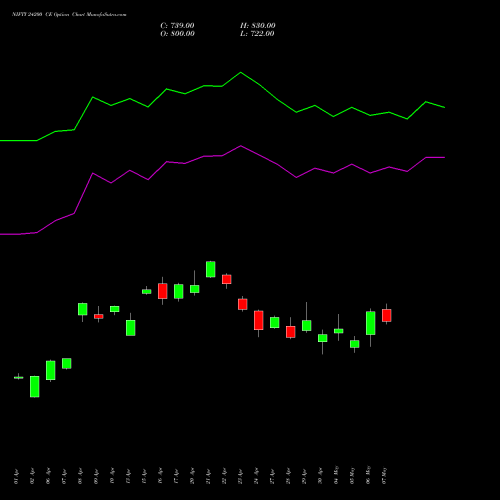500x500 pixels.
Task: Select the green candle above 27 Apr
Action: [x=275, y=322]
